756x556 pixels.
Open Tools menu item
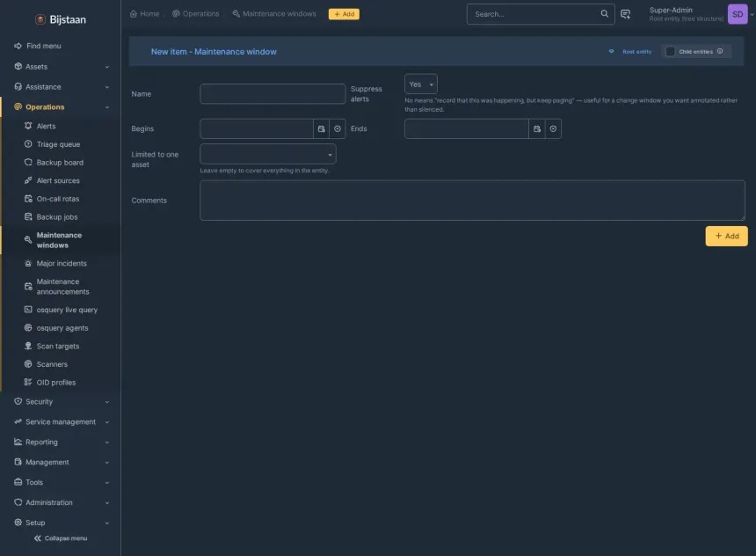pyautogui.click(x=62, y=482)
